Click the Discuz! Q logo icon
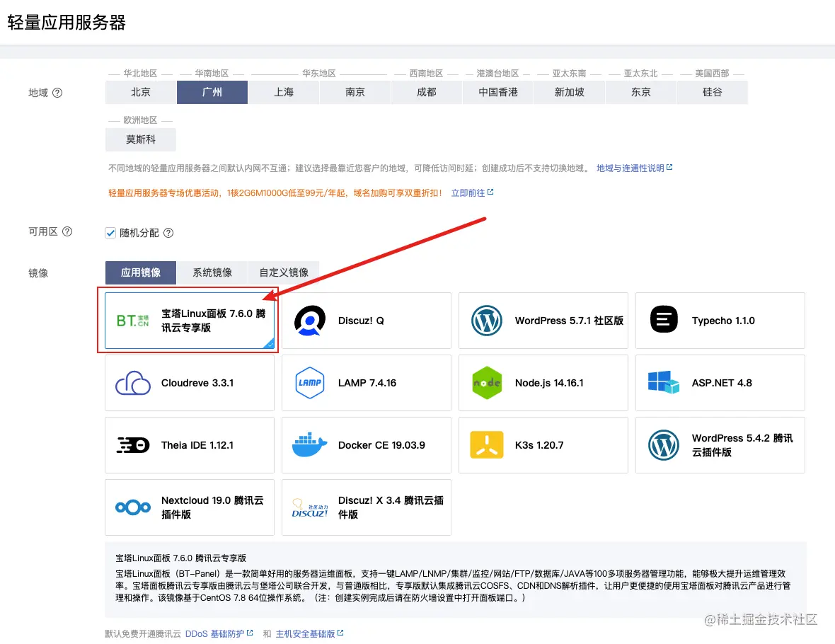This screenshot has height=644, width=835. pos(310,320)
